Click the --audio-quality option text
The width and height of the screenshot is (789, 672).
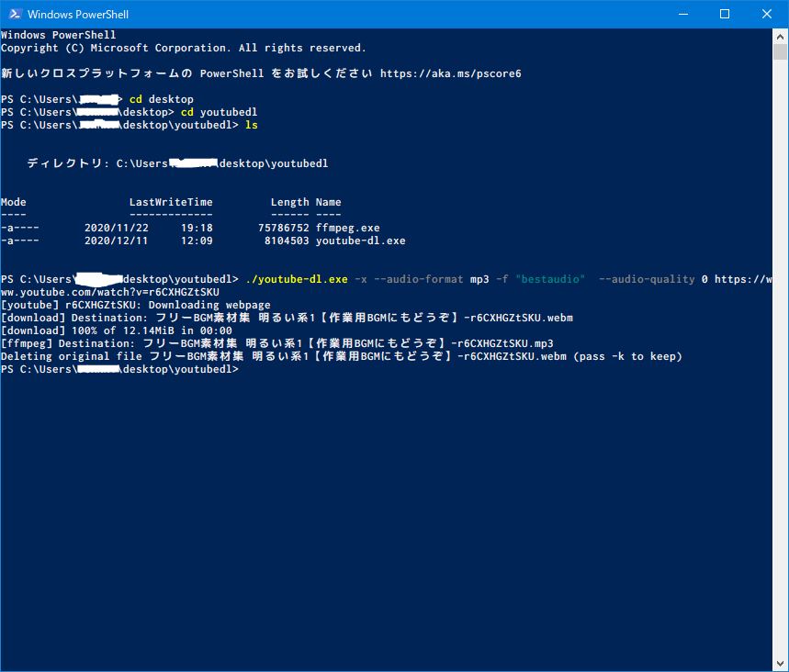tap(647, 279)
